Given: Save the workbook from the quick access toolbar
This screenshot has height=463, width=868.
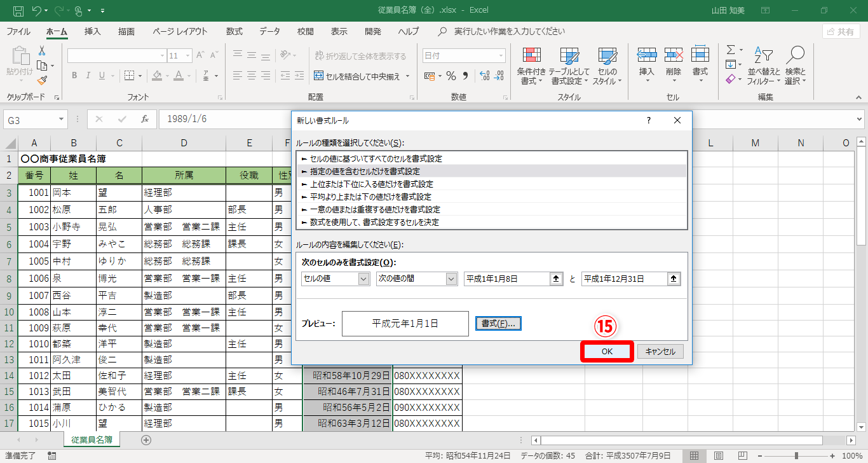Looking at the screenshot, I should (x=18, y=11).
